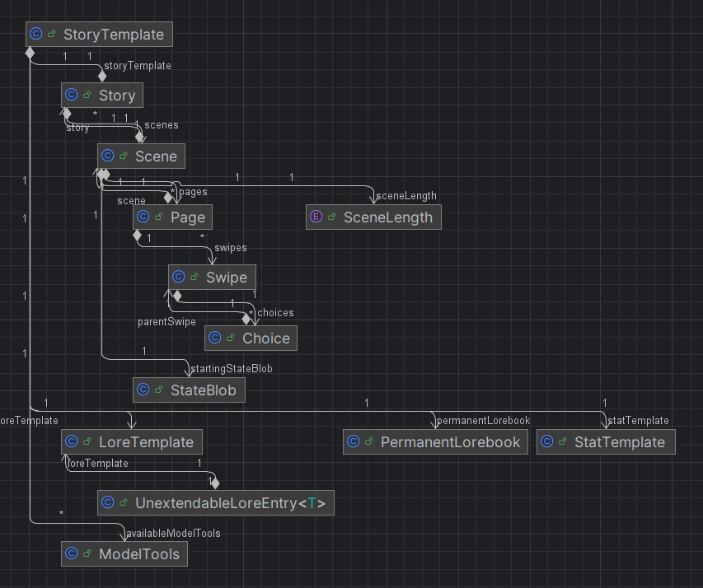
Task: Click the green lock icon on Story node
Action: click(87, 95)
